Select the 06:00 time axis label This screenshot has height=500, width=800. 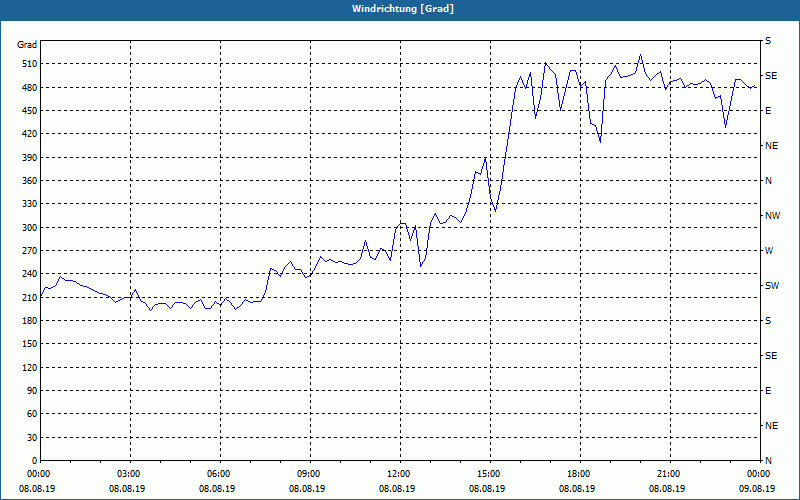tap(220, 473)
